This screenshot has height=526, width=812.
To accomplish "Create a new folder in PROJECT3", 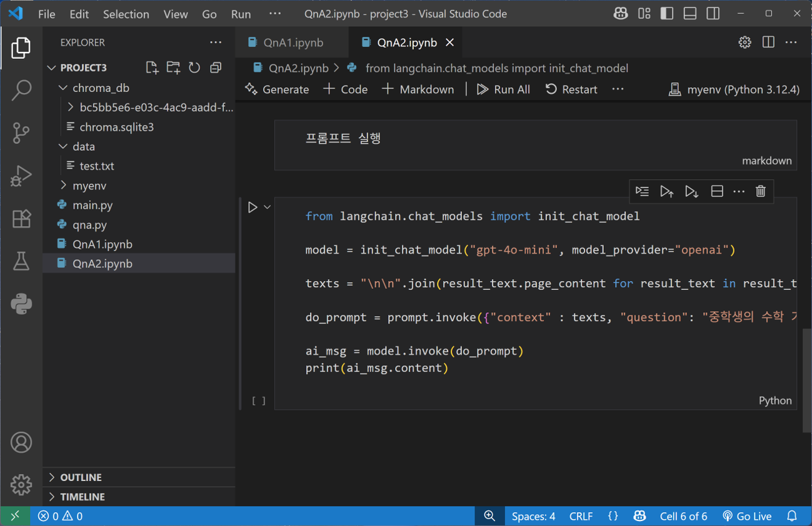I will tap(173, 67).
